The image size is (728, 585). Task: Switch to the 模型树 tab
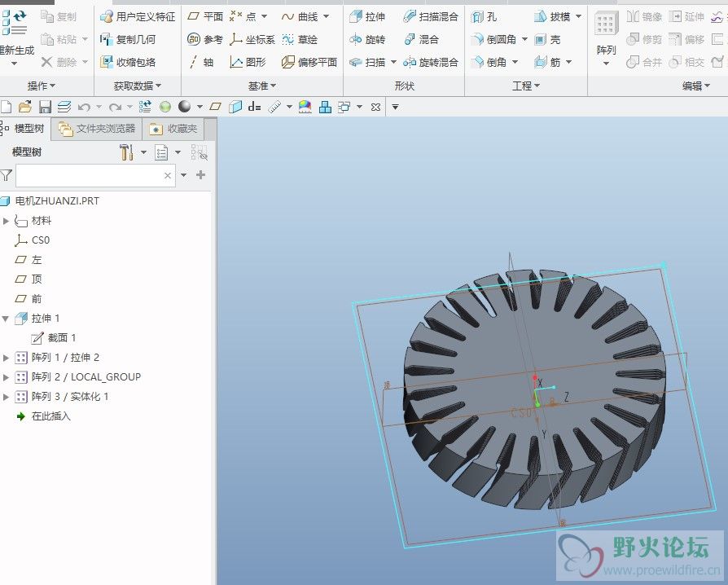tap(24, 128)
